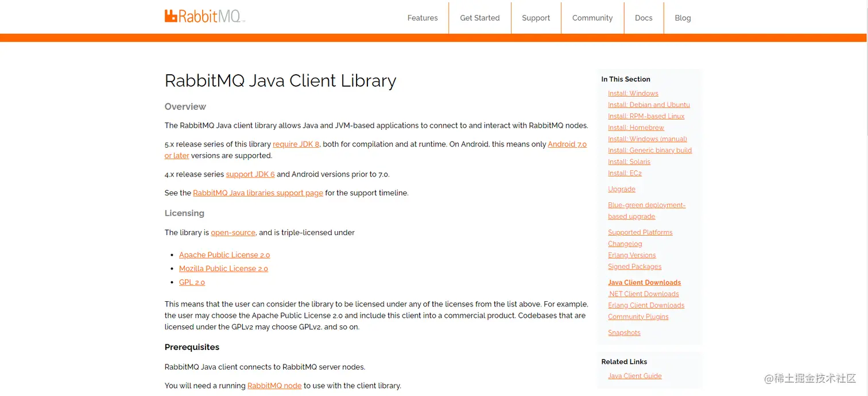Open Blue-green deployment-based upgrade link

tap(646, 211)
